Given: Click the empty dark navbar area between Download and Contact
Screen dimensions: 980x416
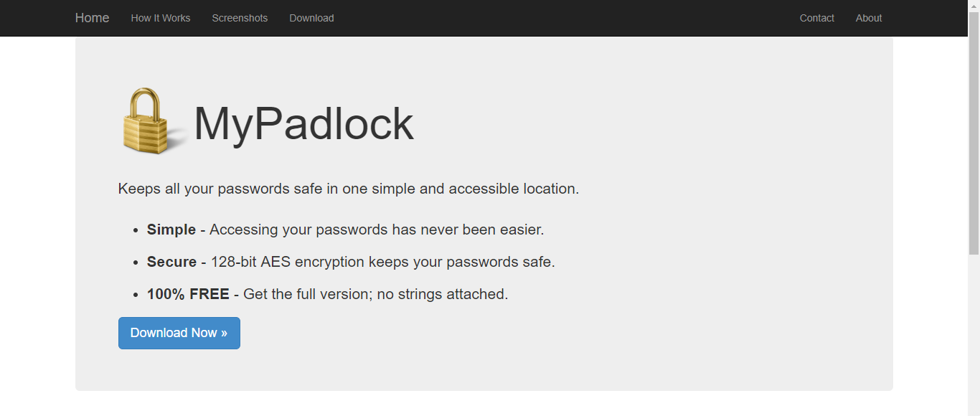Looking at the screenshot, I should pyautogui.click(x=567, y=18).
